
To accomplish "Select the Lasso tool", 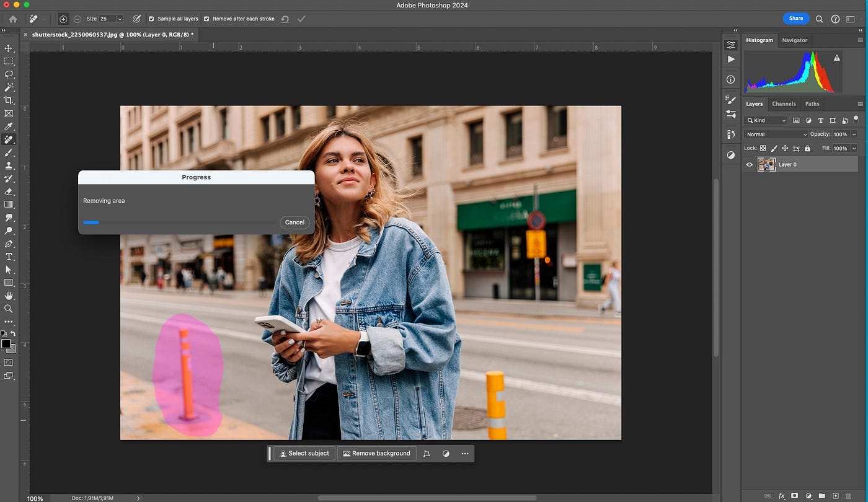I will click(9, 74).
